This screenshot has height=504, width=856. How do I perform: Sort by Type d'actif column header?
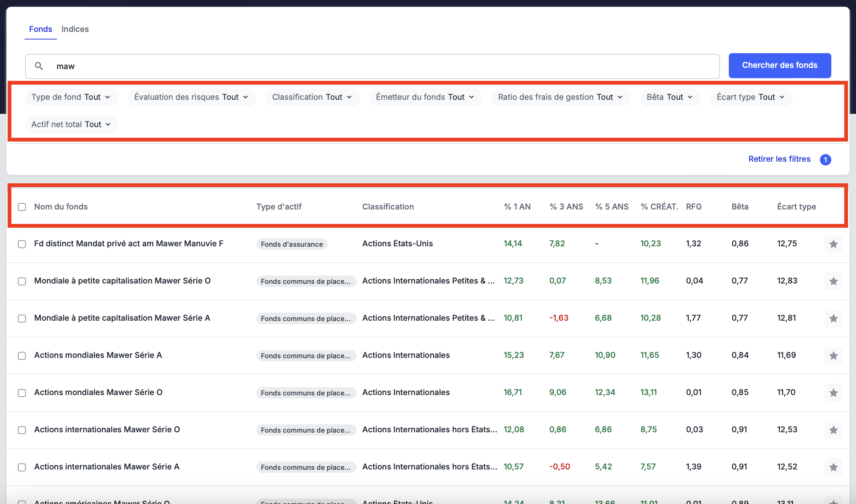pos(279,207)
